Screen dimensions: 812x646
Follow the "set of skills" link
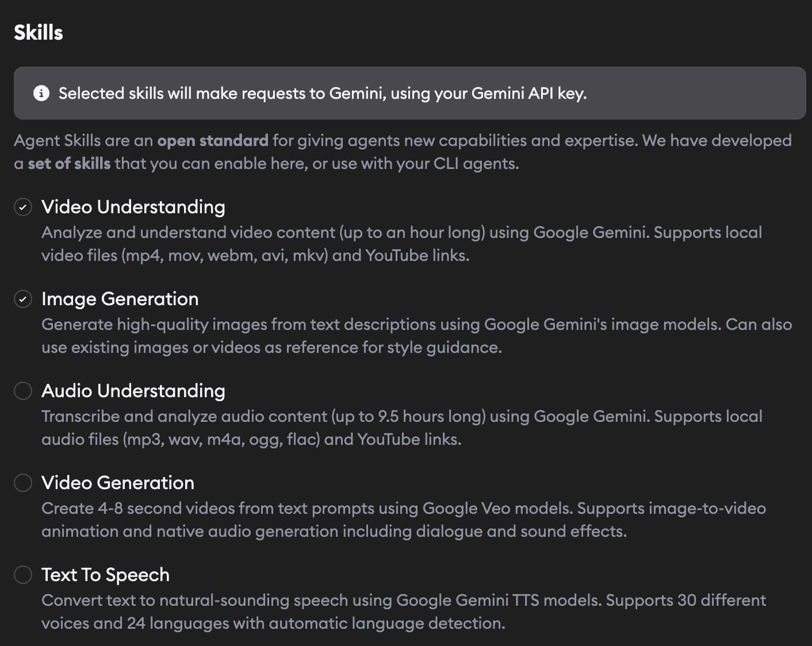click(69, 163)
